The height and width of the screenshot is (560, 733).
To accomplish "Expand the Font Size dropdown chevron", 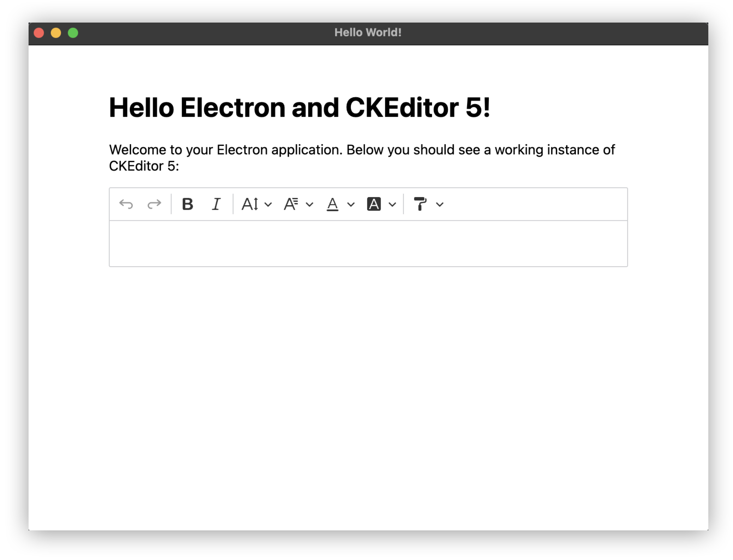I will pyautogui.click(x=269, y=205).
